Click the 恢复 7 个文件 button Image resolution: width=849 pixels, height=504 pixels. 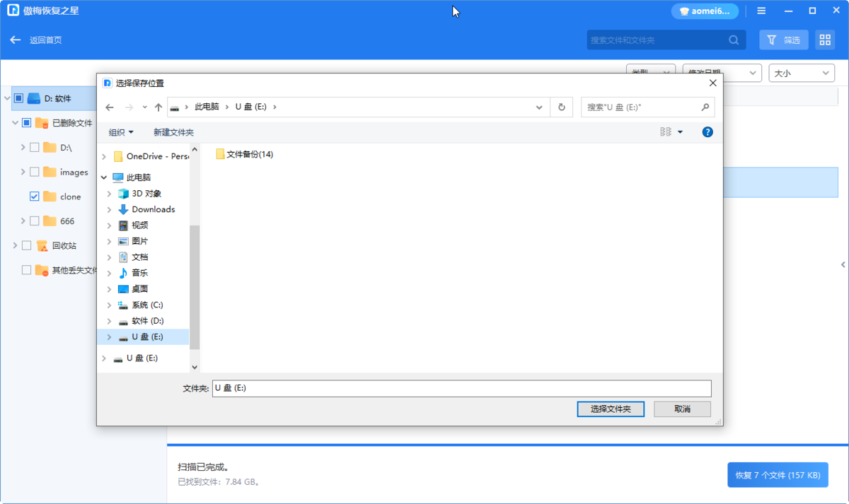[x=778, y=475]
